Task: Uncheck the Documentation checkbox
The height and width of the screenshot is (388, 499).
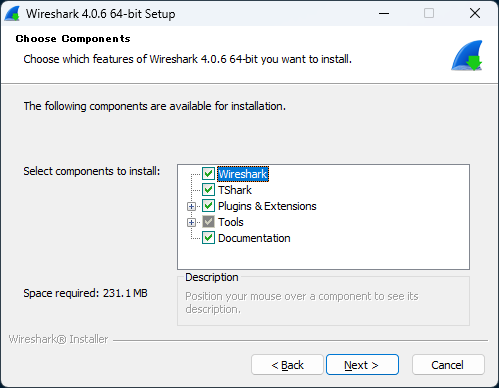Action: coord(208,238)
